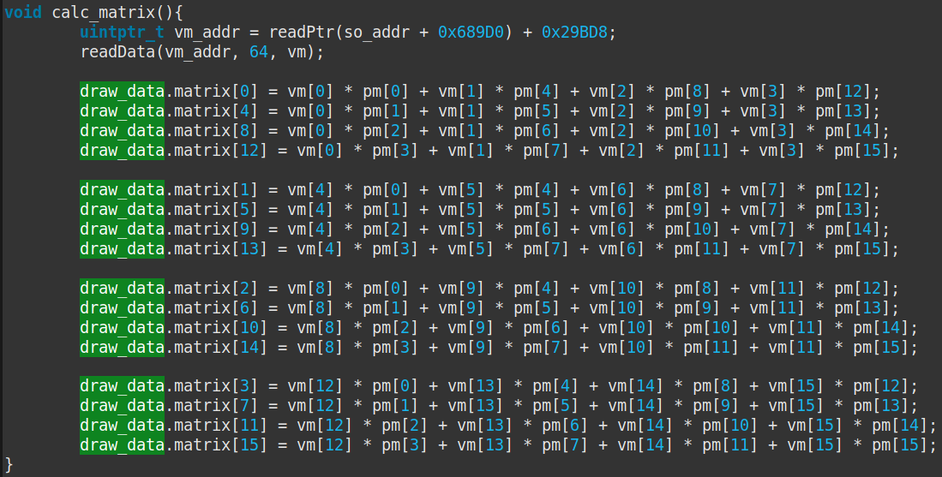Click the closing brace of calc_matrix
Viewport: 942px width, 477px height.
click(8, 464)
